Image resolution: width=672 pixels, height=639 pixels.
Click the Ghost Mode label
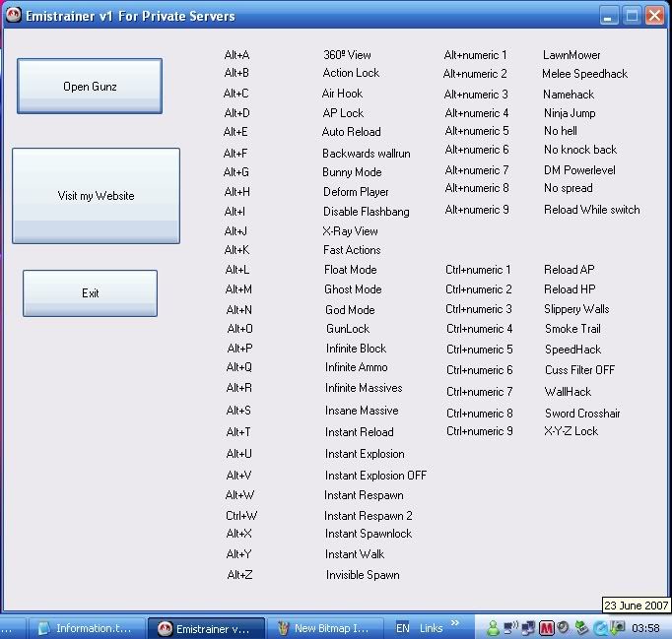click(353, 289)
